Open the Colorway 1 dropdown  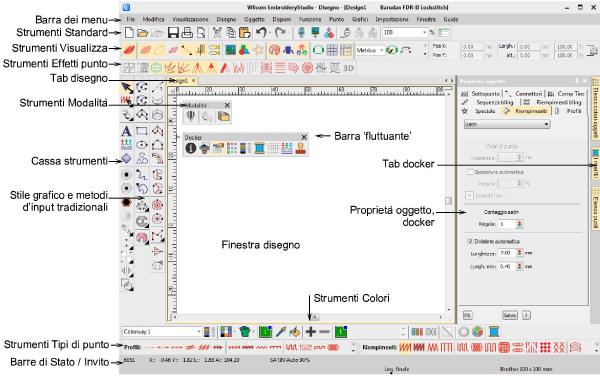tap(199, 332)
